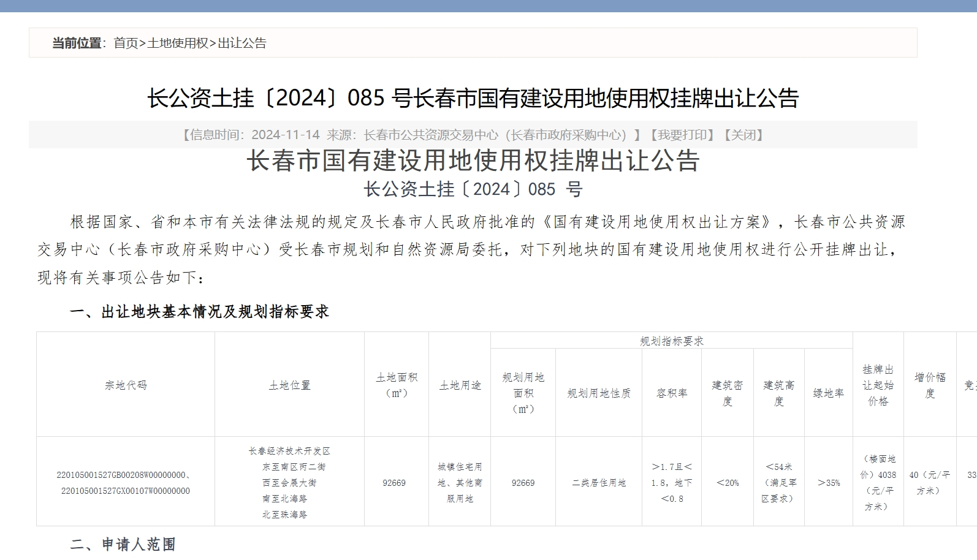Click the 二类居住用地 cell
977x560 pixels.
(599, 483)
